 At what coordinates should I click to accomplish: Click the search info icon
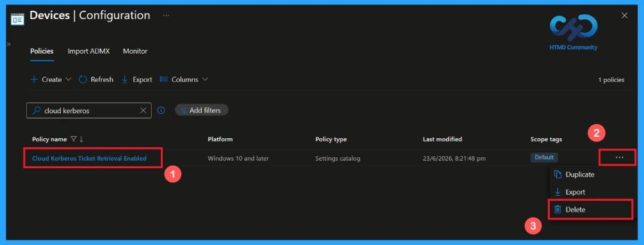coord(161,110)
